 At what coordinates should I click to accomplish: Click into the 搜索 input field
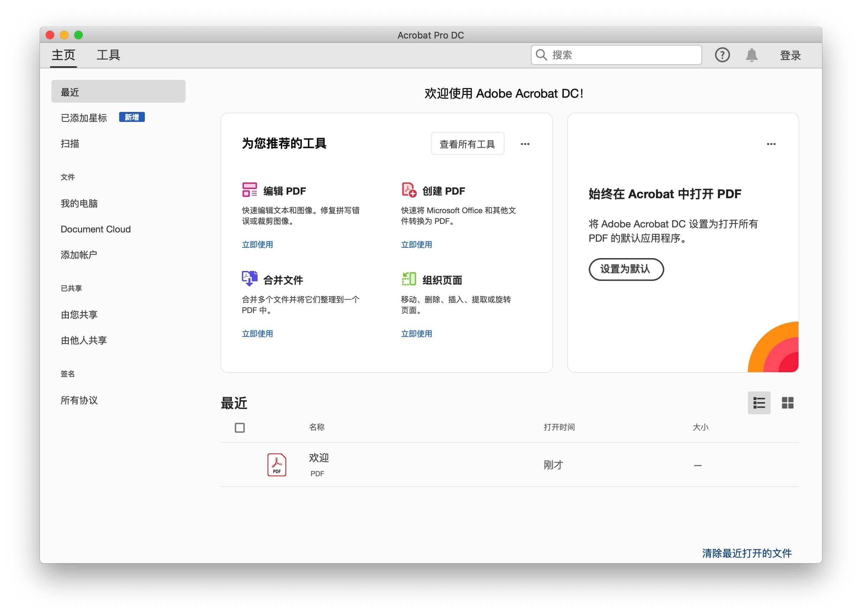pyautogui.click(x=623, y=55)
